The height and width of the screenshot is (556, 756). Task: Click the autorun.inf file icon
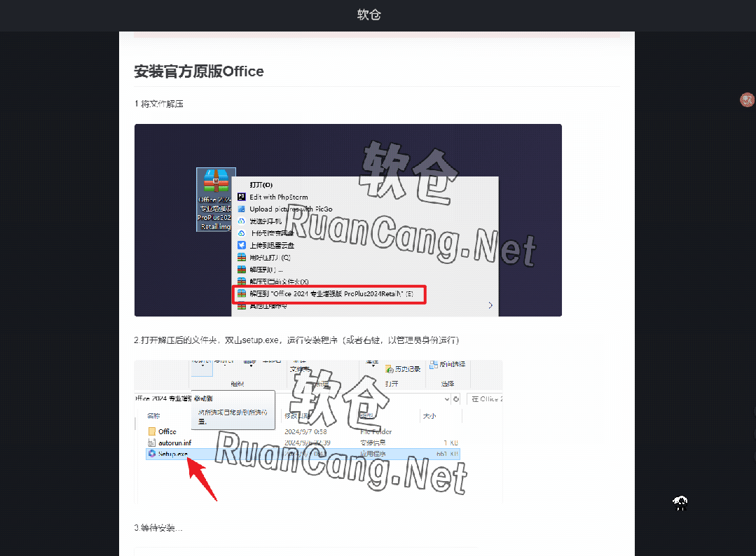pos(151,443)
